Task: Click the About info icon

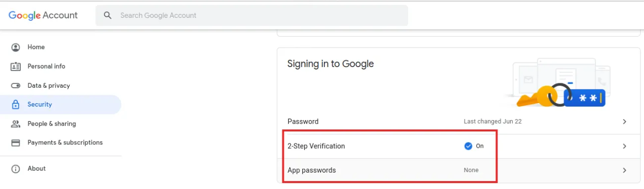Action: click(16, 169)
